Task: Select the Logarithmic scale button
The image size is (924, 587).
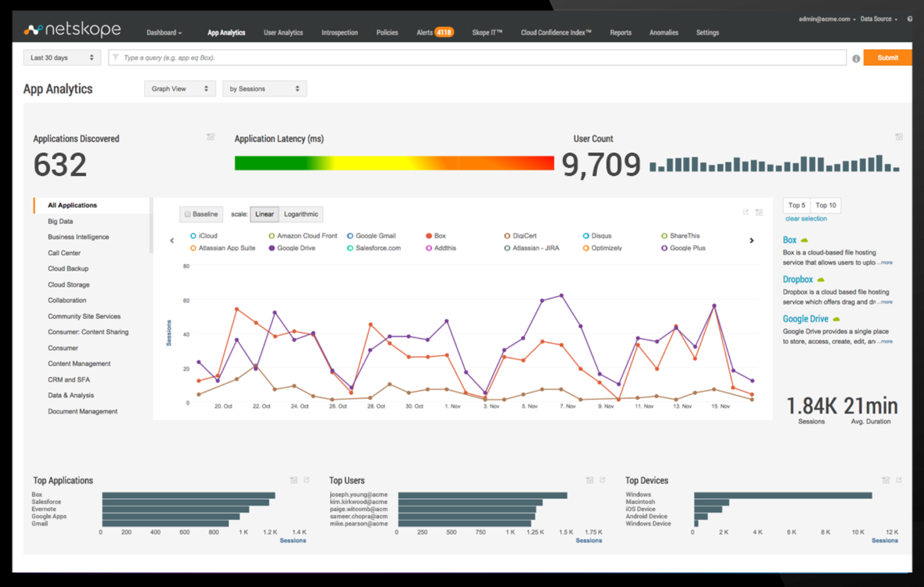Action: 301,214
